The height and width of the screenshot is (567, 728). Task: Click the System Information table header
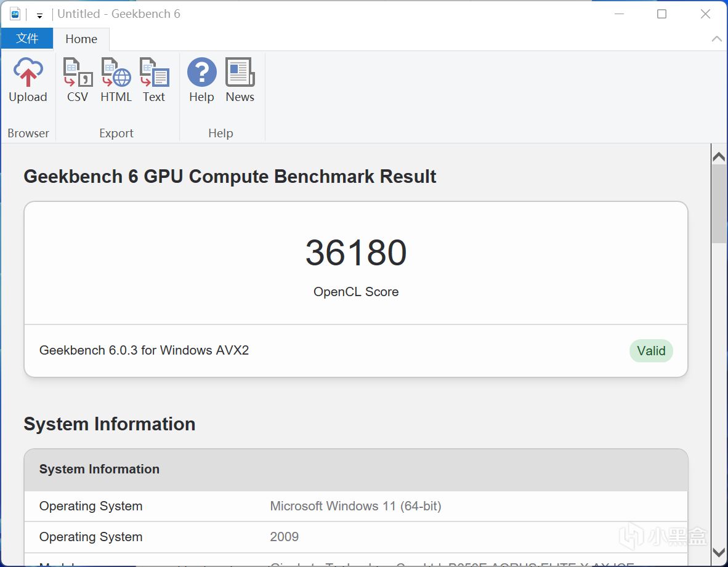pyautogui.click(x=356, y=470)
